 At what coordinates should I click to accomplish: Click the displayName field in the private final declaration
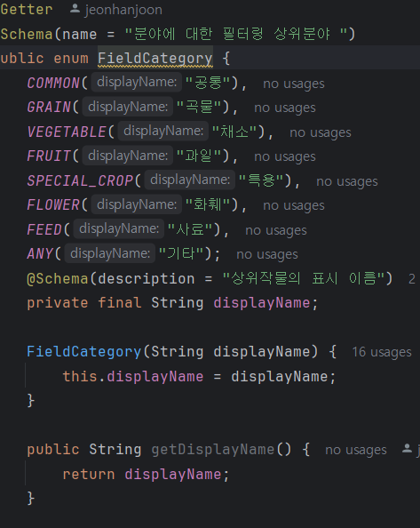tap(262, 303)
